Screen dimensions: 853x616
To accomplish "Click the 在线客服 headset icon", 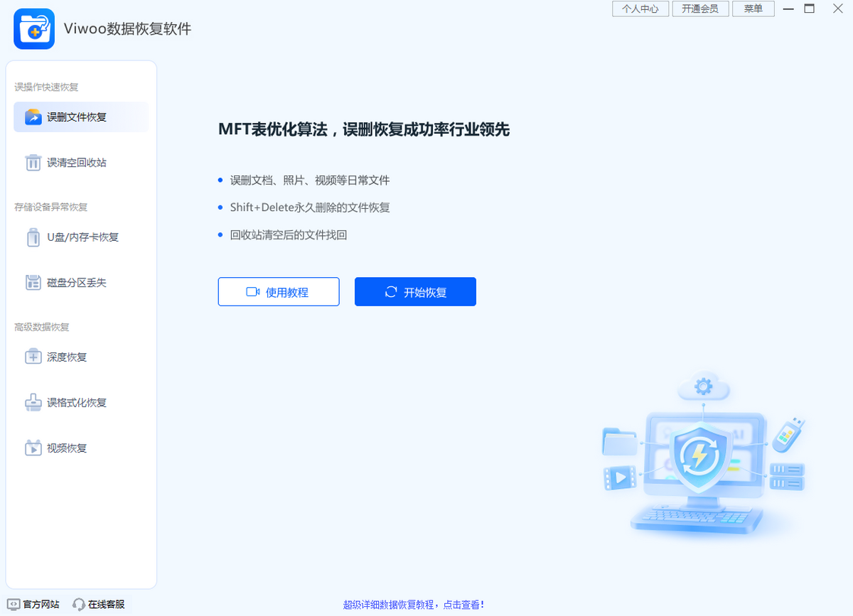I will tap(78, 605).
